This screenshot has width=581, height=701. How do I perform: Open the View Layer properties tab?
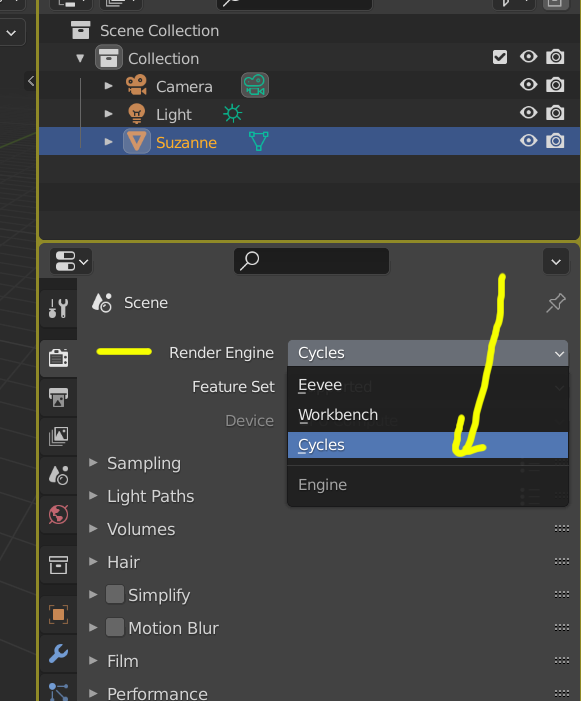[x=59, y=436]
